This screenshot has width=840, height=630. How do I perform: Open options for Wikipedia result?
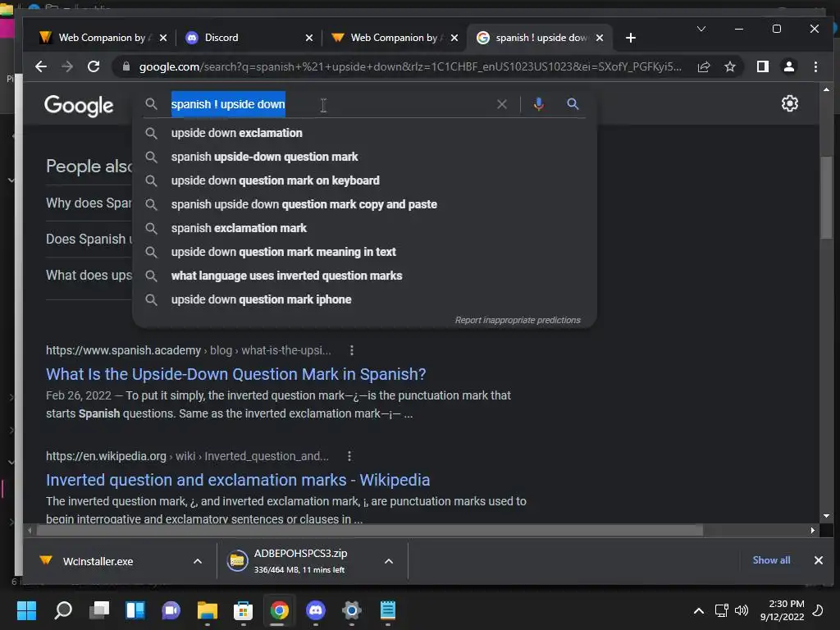click(349, 456)
